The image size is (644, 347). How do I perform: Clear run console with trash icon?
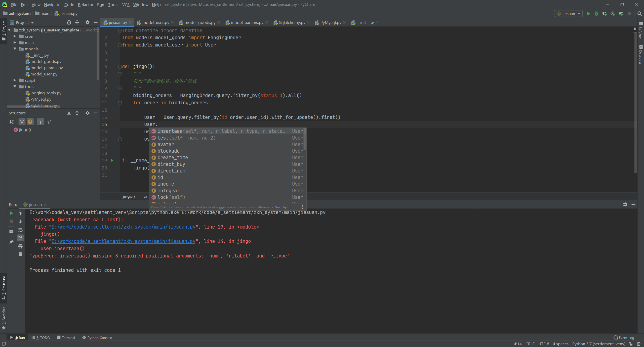point(20,254)
